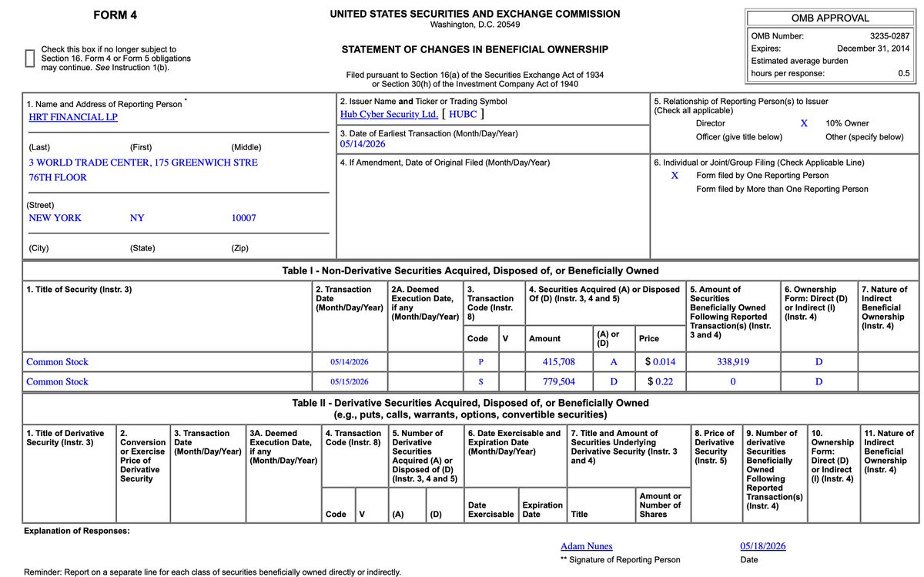
Task: Click the D disposed code in the 779,504 row
Action: [614, 381]
